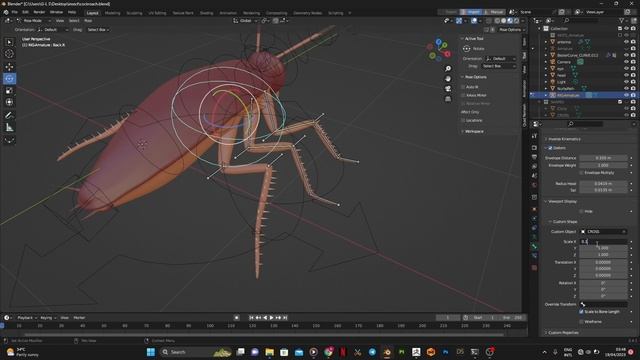Open the Global transform orientation dropdown

(x=245, y=20)
